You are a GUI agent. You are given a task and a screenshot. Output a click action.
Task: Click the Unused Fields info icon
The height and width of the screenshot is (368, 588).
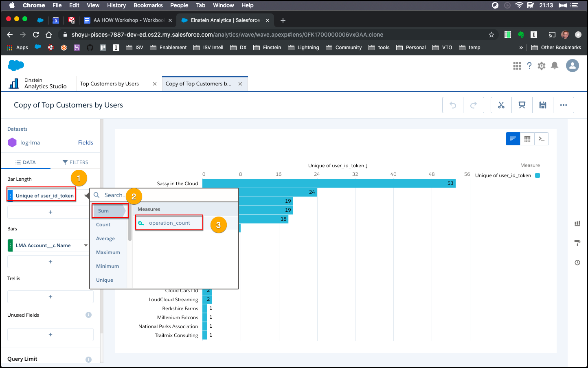coord(88,315)
